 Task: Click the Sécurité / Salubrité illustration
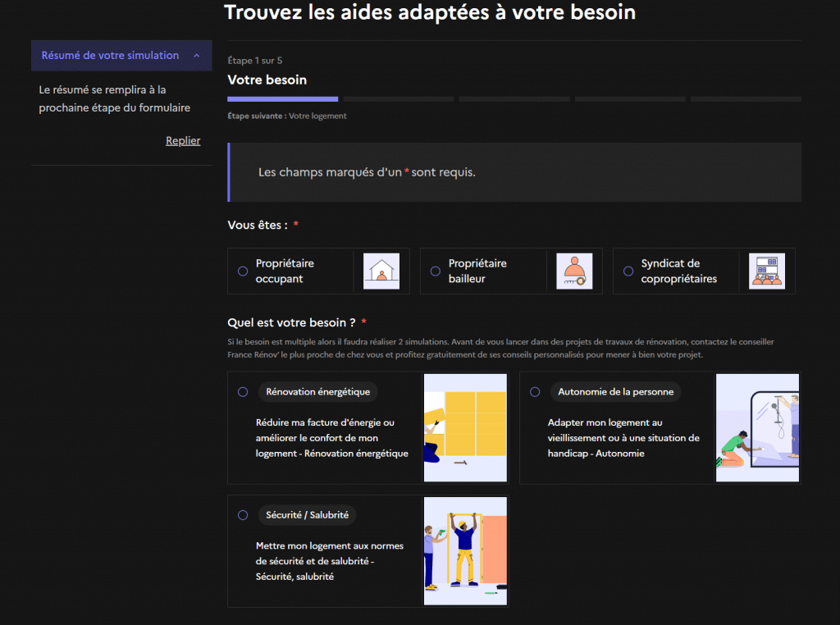465,550
